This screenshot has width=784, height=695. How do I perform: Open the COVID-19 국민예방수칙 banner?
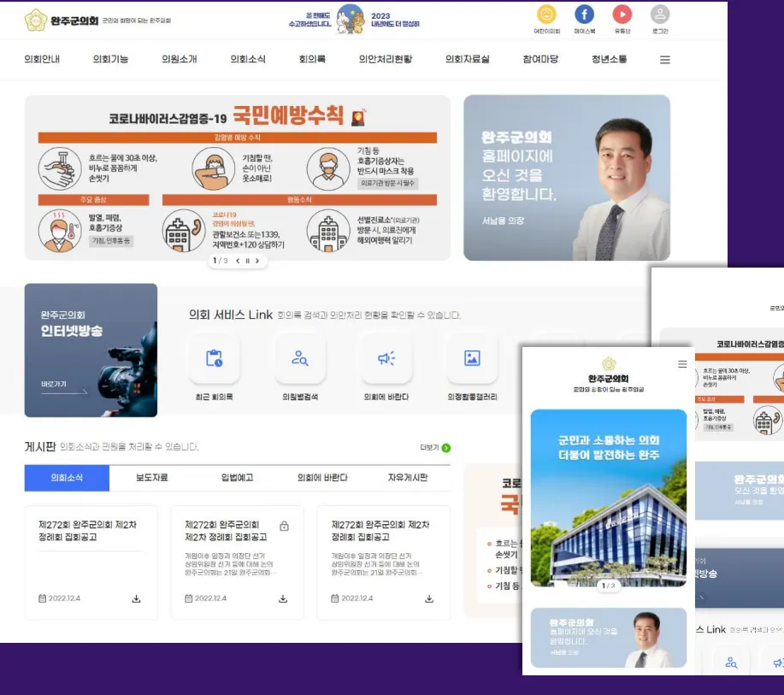(238, 178)
